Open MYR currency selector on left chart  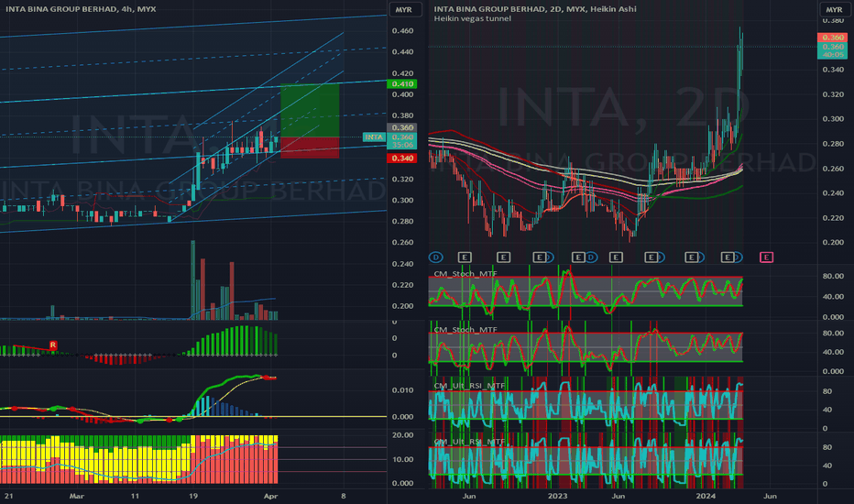[404, 10]
